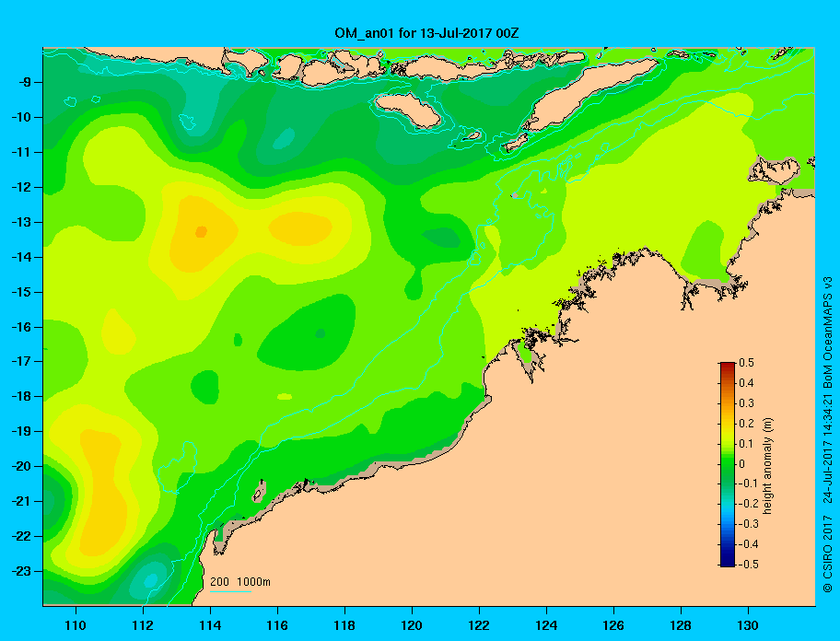Click longitude axis label 122
The height and width of the screenshot is (641, 840).
coord(479,625)
